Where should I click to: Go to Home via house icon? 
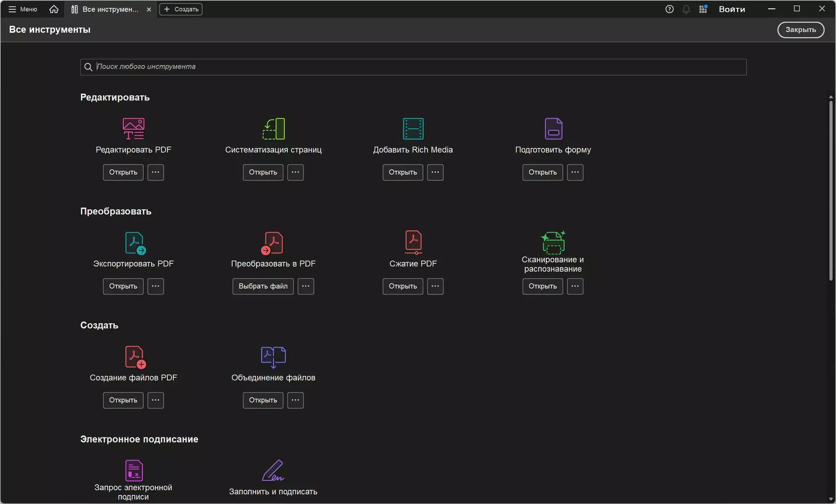pyautogui.click(x=54, y=9)
